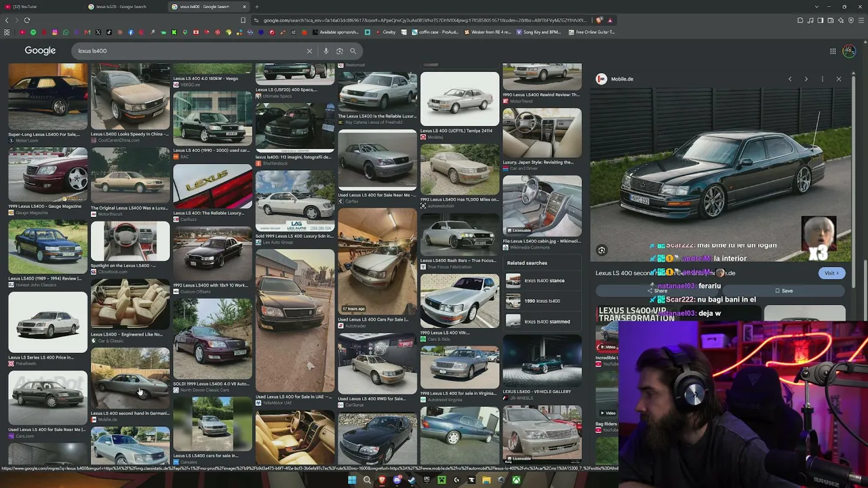Open the 'Song Key and BPM...' bookmark
The image size is (868, 488).
click(x=538, y=32)
